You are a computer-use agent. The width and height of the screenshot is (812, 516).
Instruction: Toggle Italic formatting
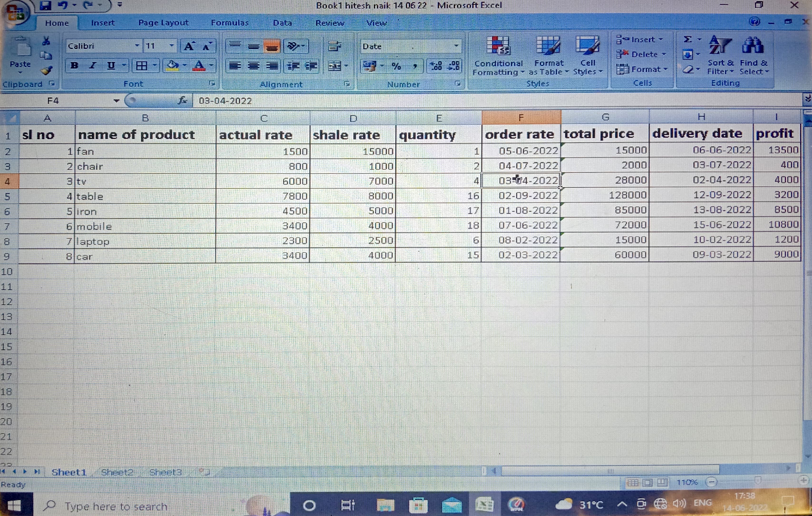[92, 65]
